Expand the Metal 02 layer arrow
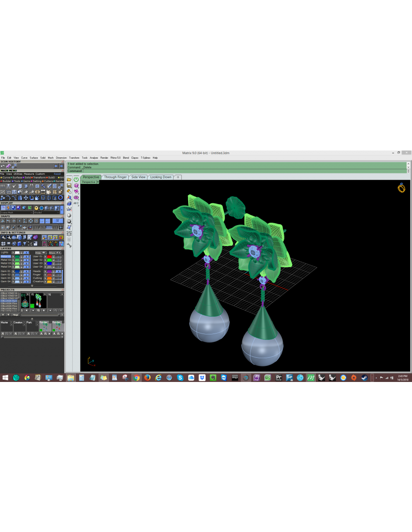Screen dimensions: 412x532 coord(13,260)
